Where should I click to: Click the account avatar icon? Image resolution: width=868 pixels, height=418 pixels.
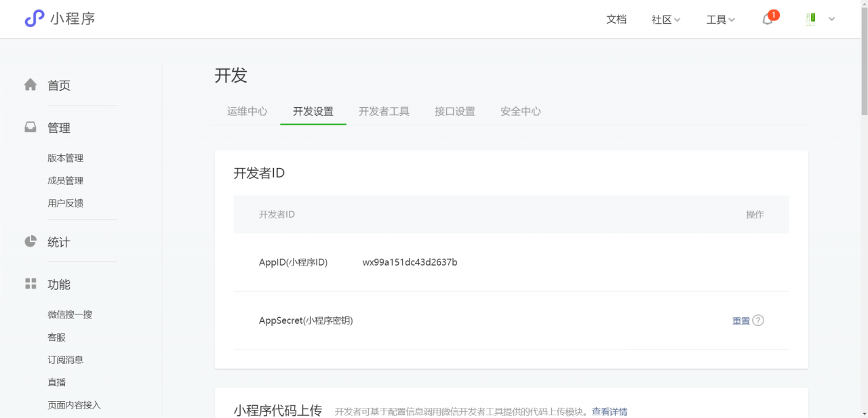coord(810,19)
